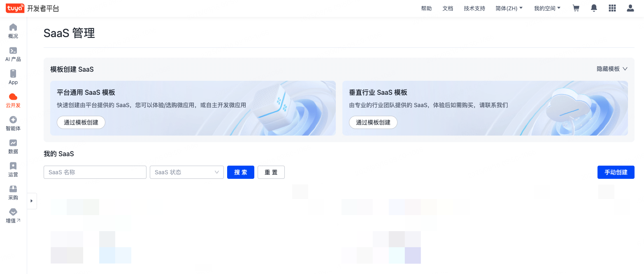
Task: Open the App section icon
Action: [x=13, y=74]
